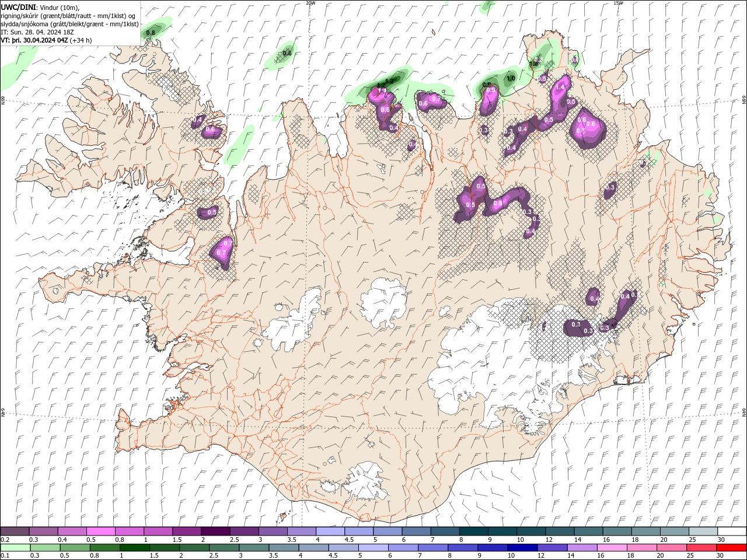
Task: Click the '1.4' snowfall value on the map
Action: [560, 87]
